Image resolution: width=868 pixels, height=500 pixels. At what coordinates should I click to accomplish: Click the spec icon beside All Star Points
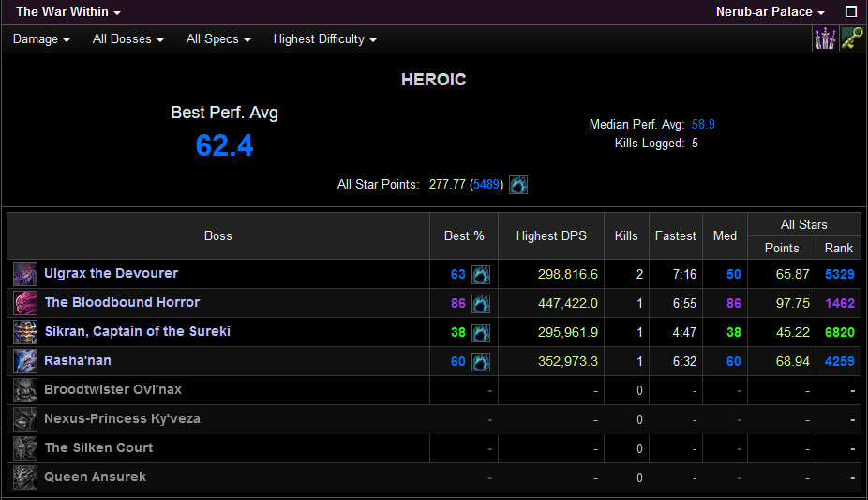518,185
